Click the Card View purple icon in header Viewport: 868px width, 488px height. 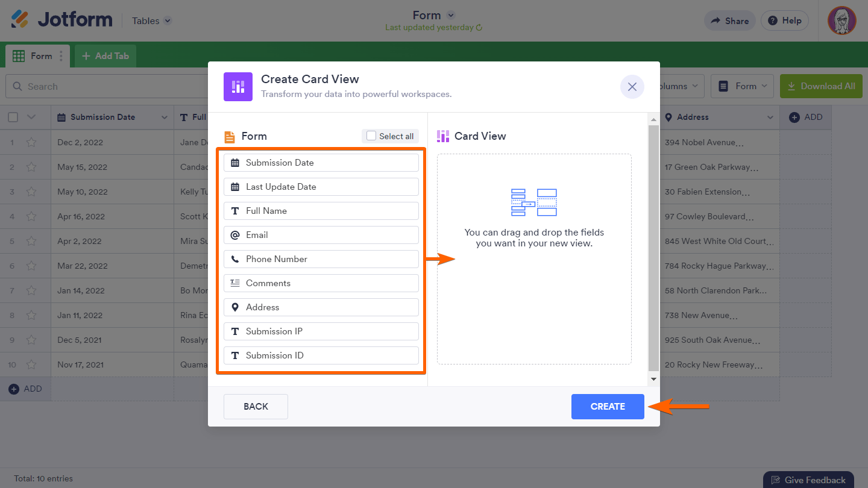tap(238, 87)
